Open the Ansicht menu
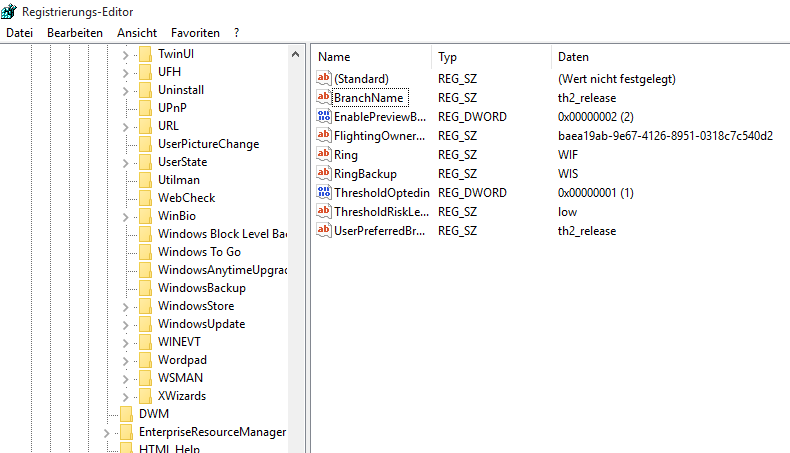 (x=137, y=33)
